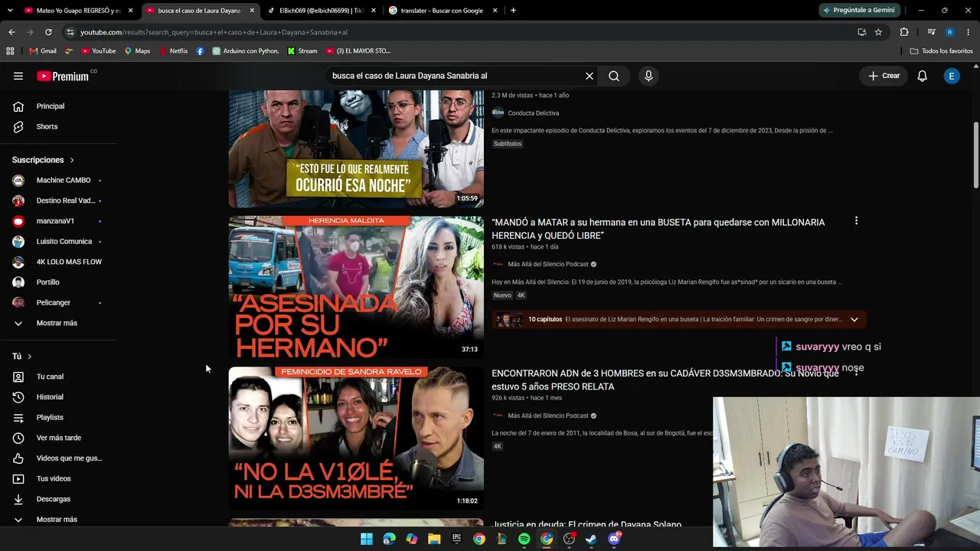Play the "OCURRIÓ ESA NOCHE" video thumbnail
The width and height of the screenshot is (980, 551).
point(356,148)
